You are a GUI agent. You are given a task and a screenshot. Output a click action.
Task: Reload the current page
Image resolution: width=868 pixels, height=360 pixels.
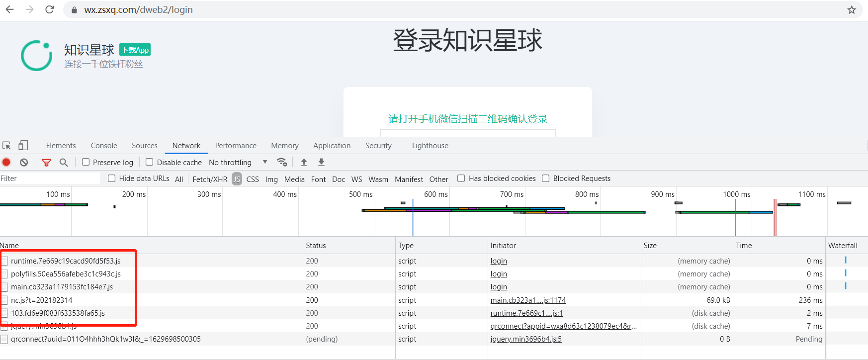49,9
